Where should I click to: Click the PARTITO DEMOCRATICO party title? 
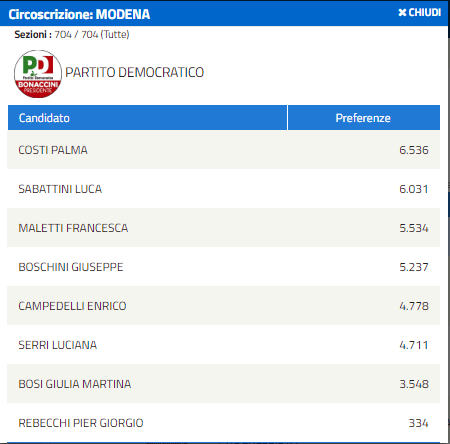click(x=134, y=72)
